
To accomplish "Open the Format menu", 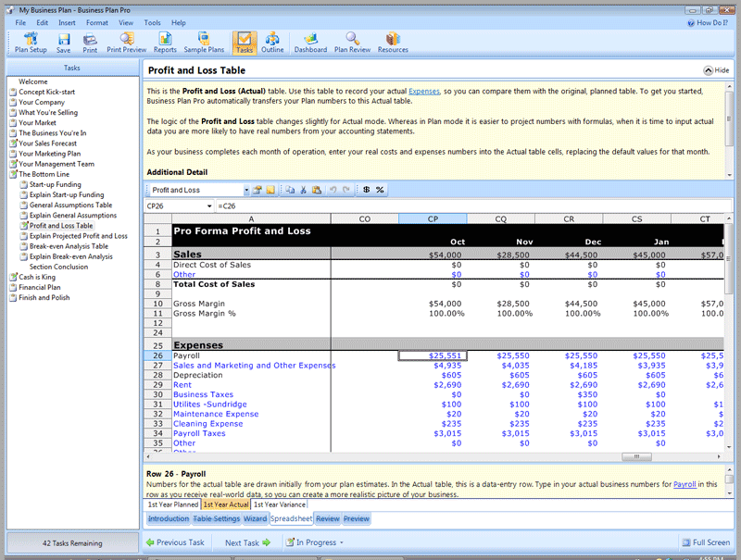I will [96, 22].
